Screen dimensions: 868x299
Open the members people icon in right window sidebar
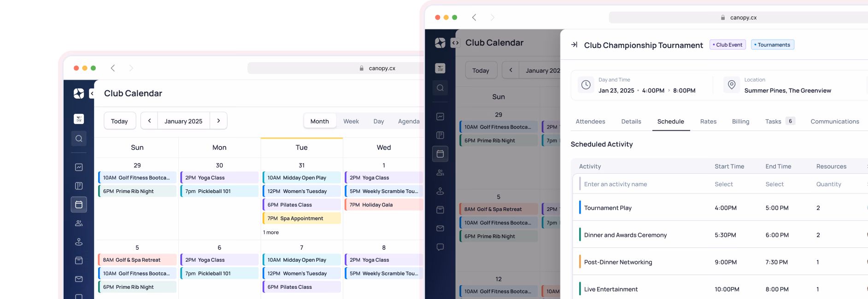click(440, 173)
